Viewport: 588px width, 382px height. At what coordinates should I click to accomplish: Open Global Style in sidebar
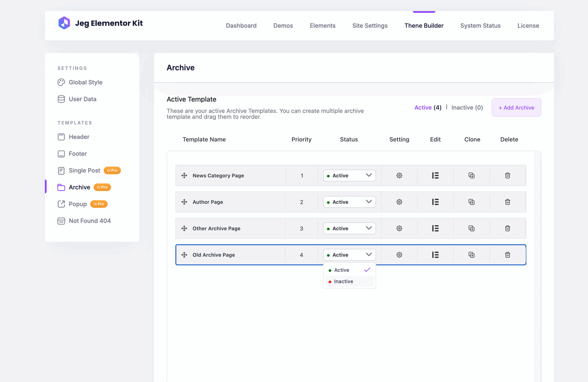(x=85, y=82)
